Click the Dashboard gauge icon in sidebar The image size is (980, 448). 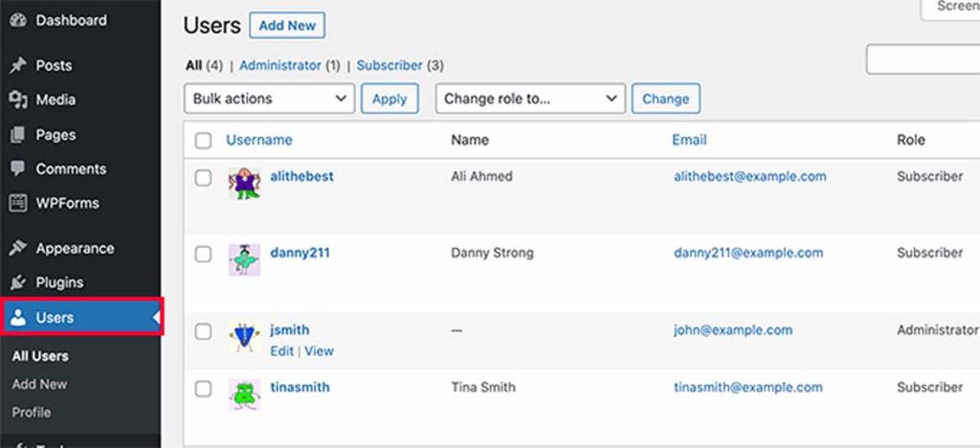(17, 20)
